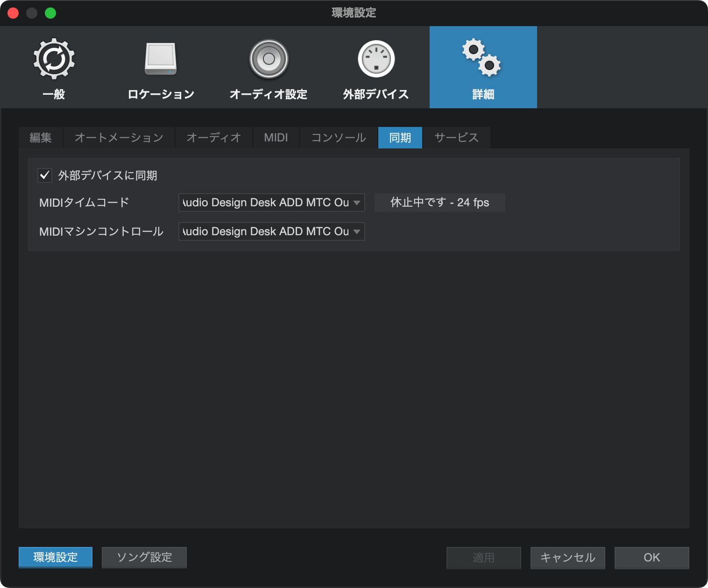Confirm with the OK button

(x=652, y=558)
